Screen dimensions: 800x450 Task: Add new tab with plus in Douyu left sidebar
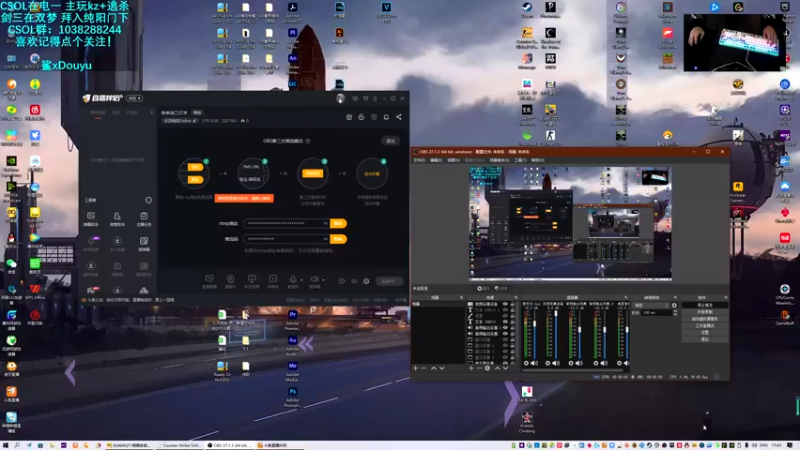click(152, 113)
